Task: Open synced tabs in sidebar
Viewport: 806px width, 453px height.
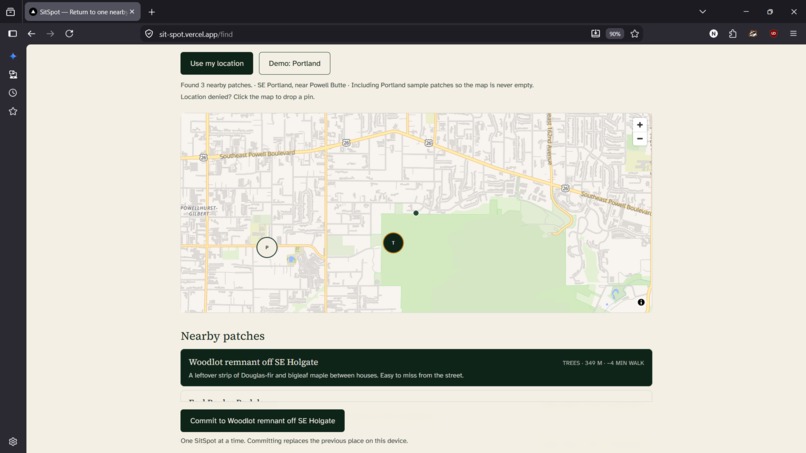Action: coord(13,75)
